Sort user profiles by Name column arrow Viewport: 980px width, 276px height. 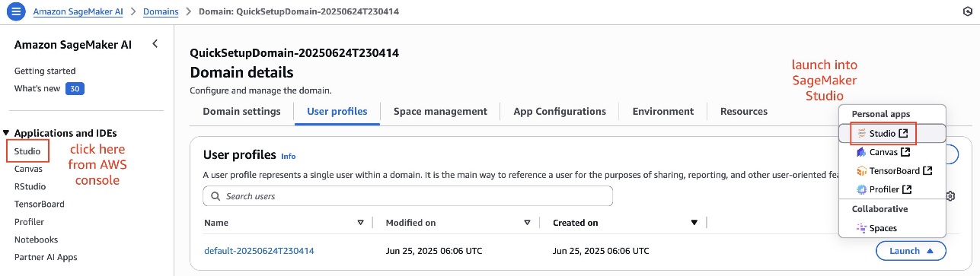pos(360,223)
